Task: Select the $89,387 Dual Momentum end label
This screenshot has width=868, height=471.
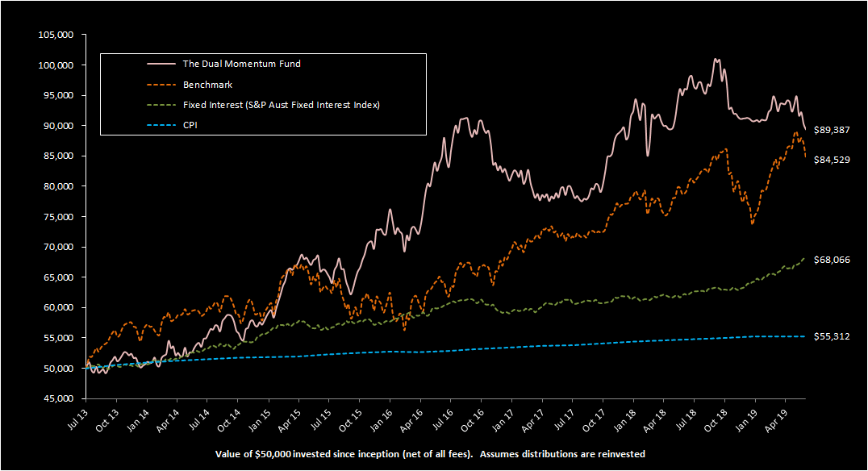Action: click(833, 131)
